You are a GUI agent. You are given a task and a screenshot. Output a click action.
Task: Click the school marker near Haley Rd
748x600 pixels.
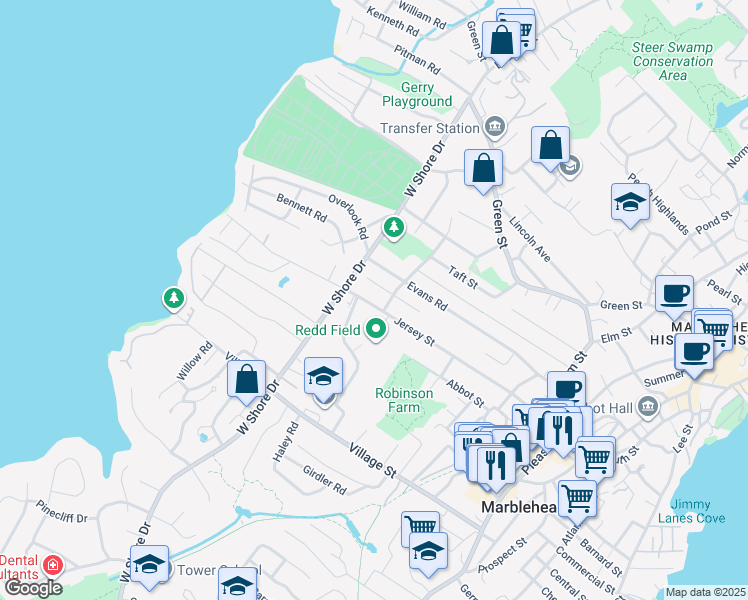point(323,377)
